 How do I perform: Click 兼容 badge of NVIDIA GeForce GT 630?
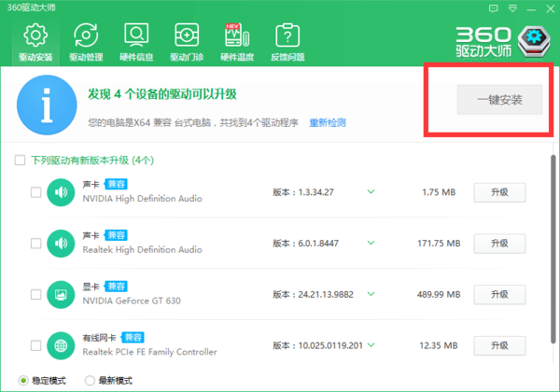pos(116,287)
